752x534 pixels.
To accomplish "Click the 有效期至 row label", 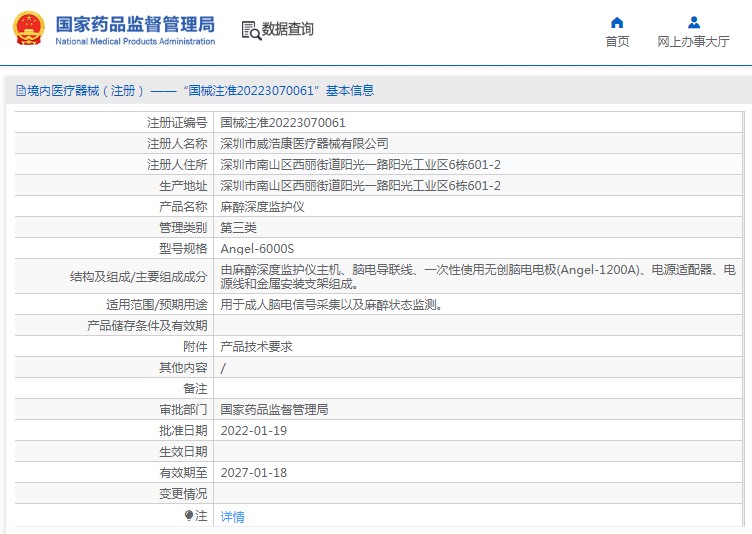I will click(183, 473).
